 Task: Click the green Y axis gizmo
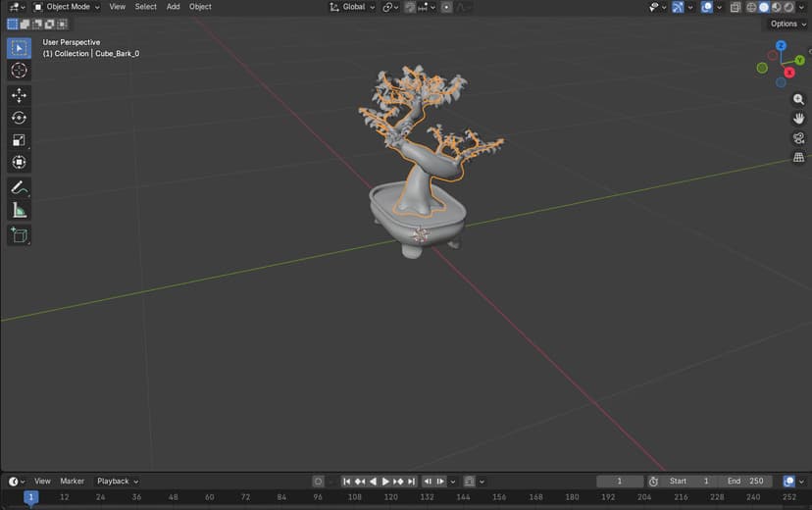point(799,61)
